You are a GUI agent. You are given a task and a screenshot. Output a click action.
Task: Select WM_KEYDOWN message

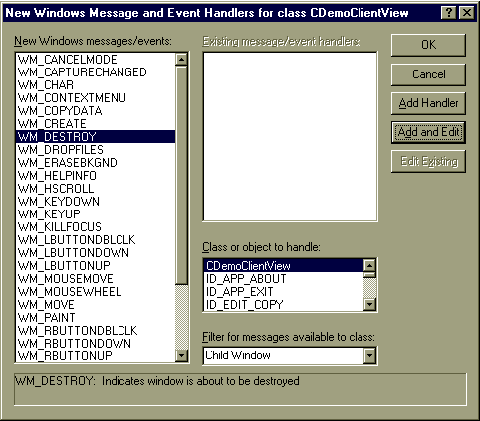[x=95, y=202]
